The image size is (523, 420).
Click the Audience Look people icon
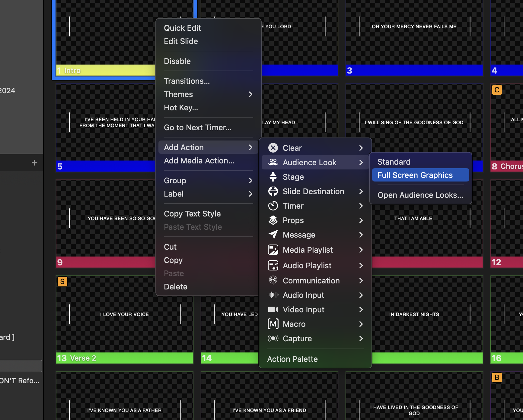click(x=273, y=162)
